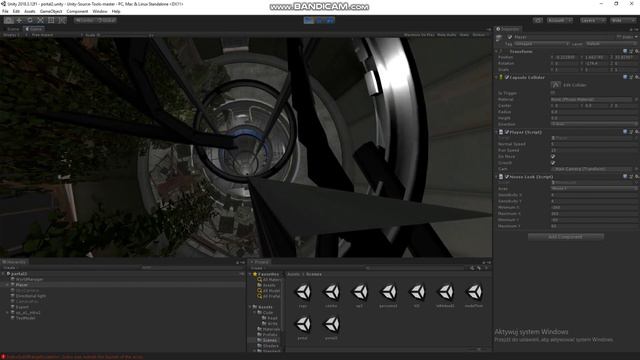Open the Direction dropdown in Capsule Collider
This screenshot has height=360, width=640.
coord(594,124)
